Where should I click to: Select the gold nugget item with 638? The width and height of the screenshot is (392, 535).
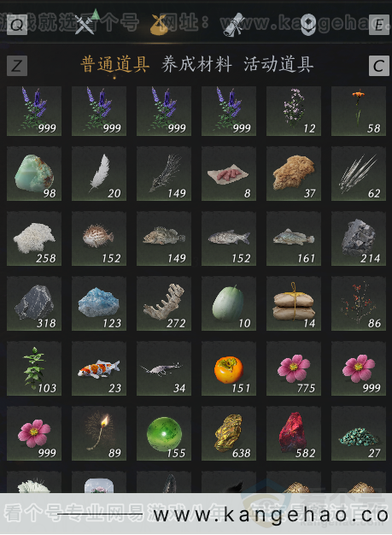[x=229, y=433]
